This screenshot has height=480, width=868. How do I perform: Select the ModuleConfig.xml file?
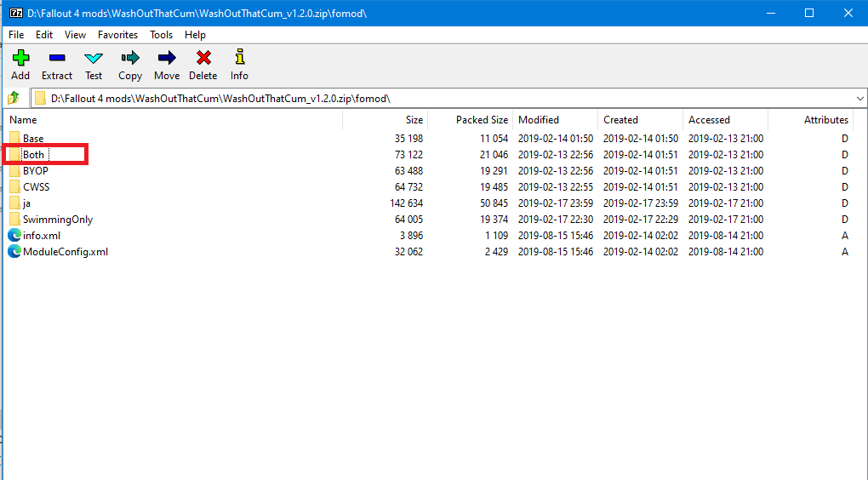[x=65, y=252]
